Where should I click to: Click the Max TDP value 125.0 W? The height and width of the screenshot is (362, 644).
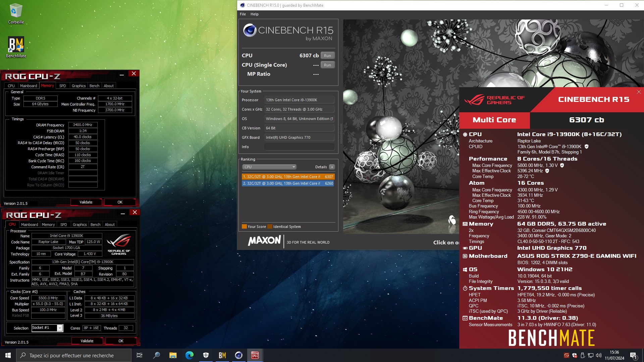click(93, 242)
